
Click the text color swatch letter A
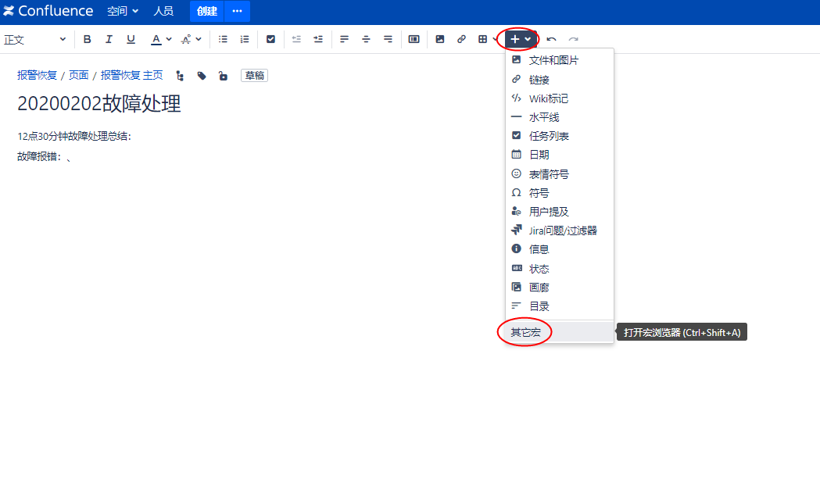pos(156,39)
